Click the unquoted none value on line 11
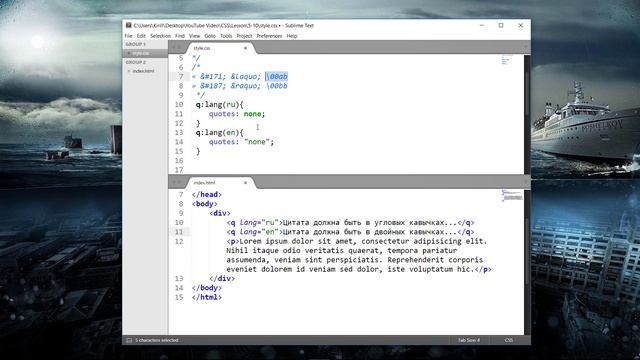Screen dimensions: 640x360 click(x=252, y=114)
